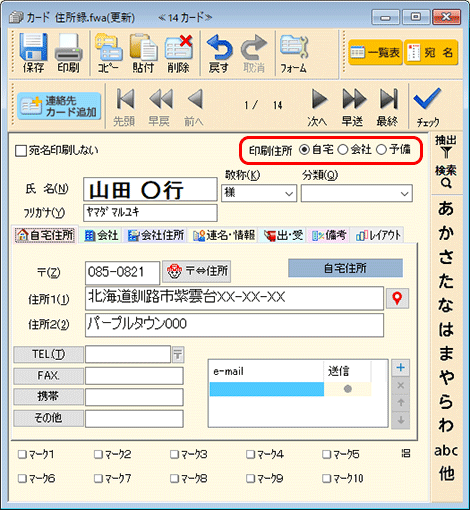
Task: Click the コピー (copy) card icon
Action: coord(108,47)
